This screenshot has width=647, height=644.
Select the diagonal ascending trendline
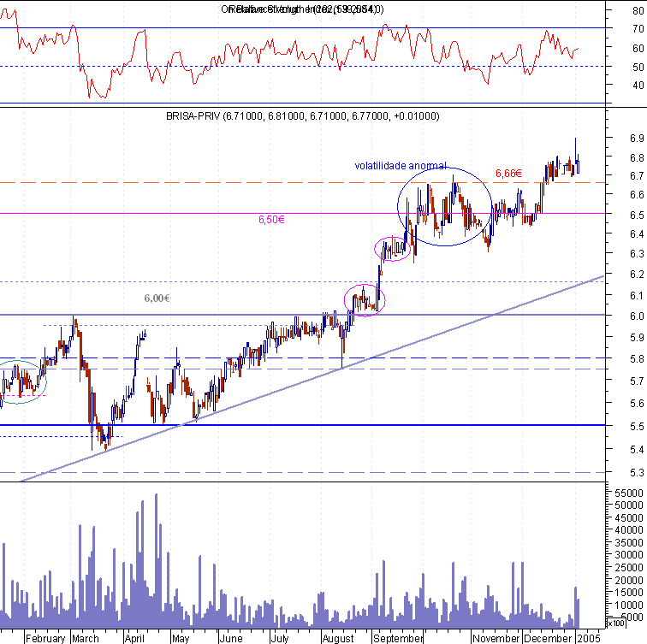pos(312,378)
